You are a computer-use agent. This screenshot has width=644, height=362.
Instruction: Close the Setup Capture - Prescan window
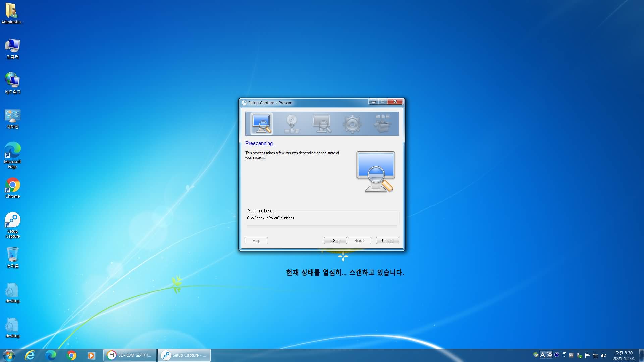pos(395,102)
